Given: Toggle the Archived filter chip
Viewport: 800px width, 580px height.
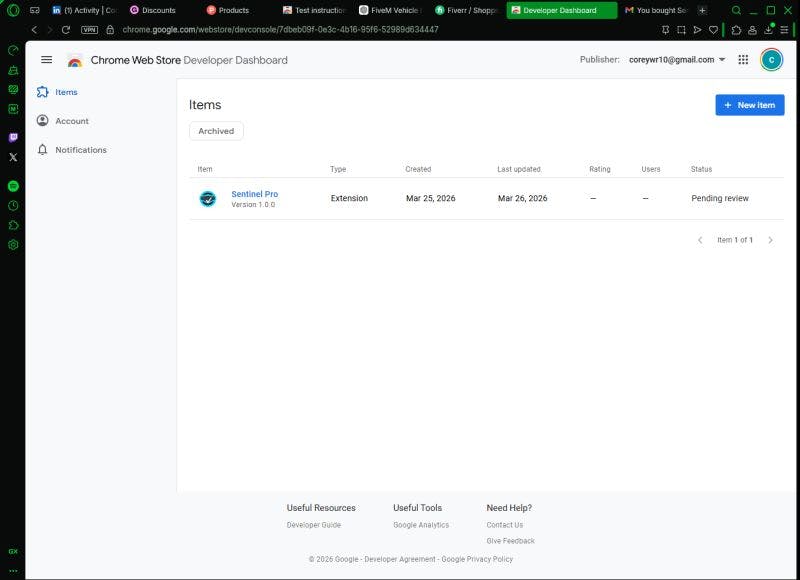Looking at the screenshot, I should (216, 131).
